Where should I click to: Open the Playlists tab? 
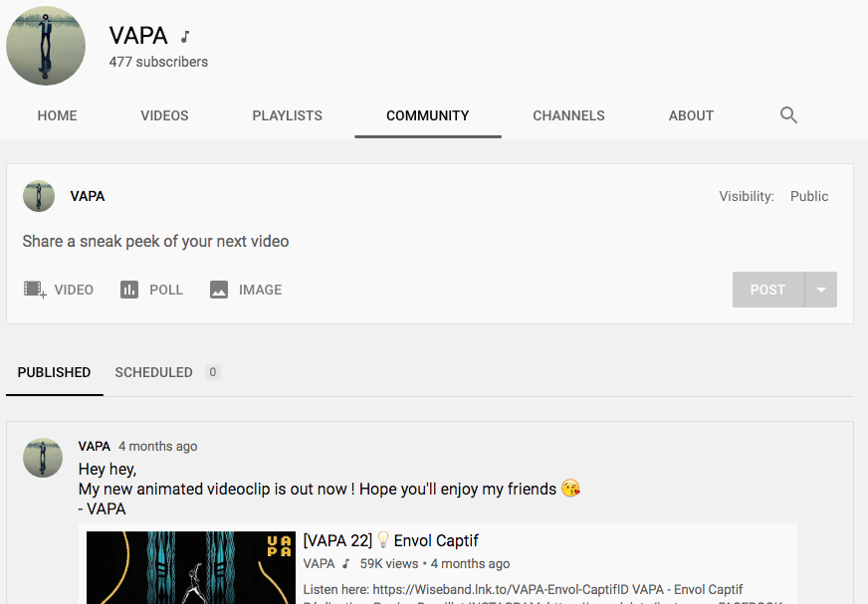point(288,115)
